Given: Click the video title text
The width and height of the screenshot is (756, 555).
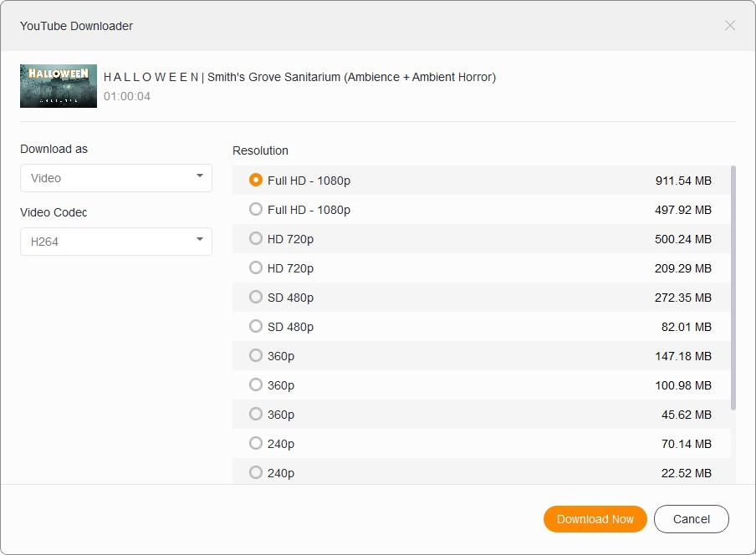Looking at the screenshot, I should click(x=299, y=77).
